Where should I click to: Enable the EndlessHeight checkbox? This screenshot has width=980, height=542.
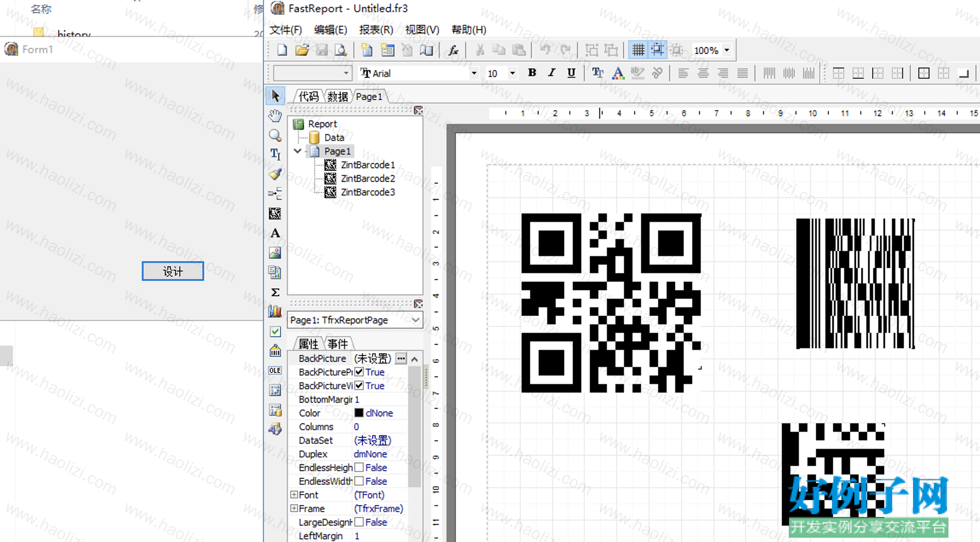tap(359, 467)
